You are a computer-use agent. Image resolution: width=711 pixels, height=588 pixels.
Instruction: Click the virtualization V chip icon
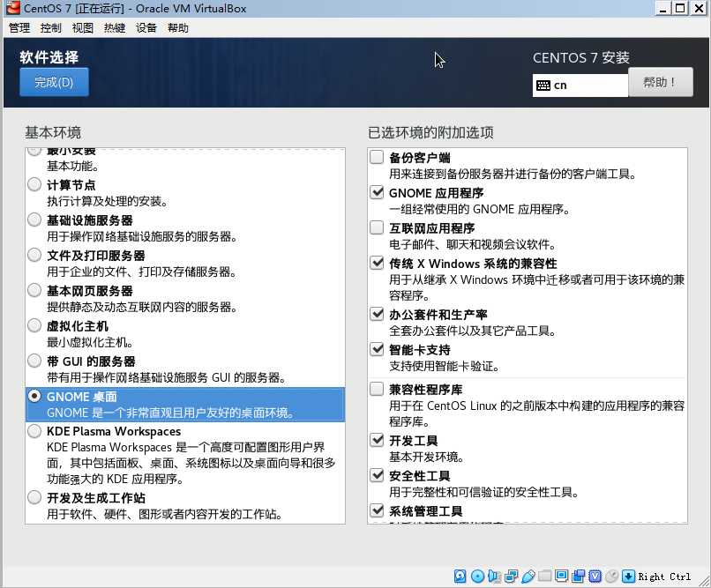pyautogui.click(x=595, y=576)
